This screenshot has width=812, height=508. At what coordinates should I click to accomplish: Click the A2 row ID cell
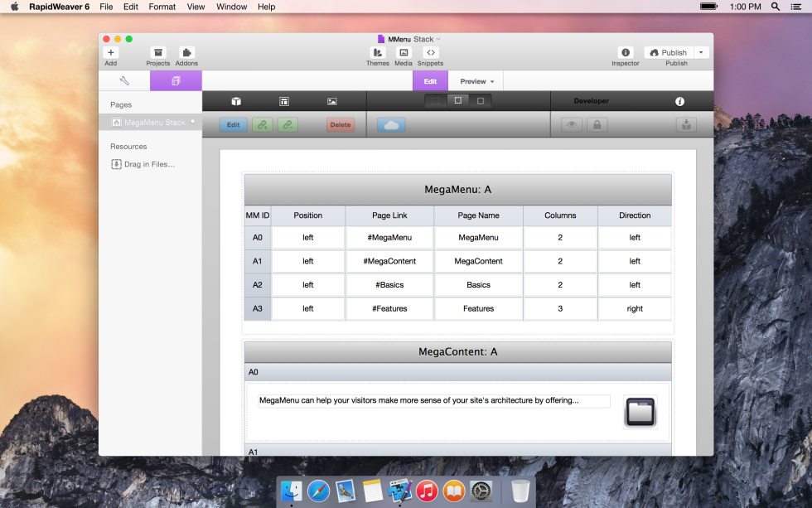tap(258, 285)
